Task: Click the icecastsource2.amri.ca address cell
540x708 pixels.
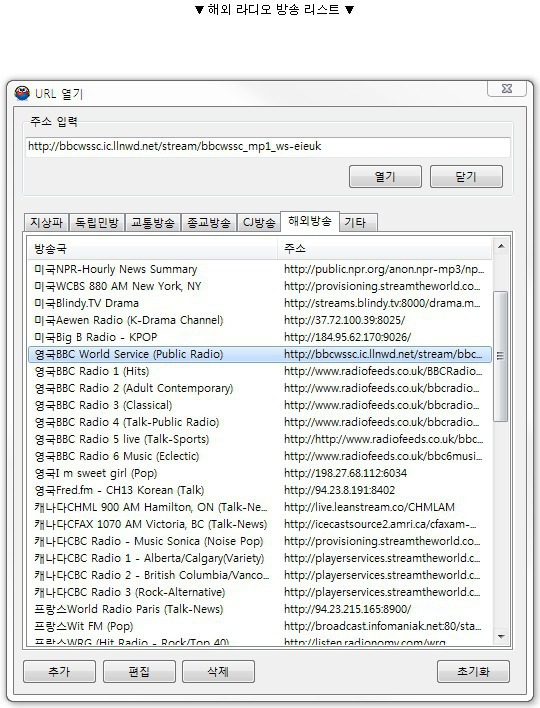Action: click(380, 524)
